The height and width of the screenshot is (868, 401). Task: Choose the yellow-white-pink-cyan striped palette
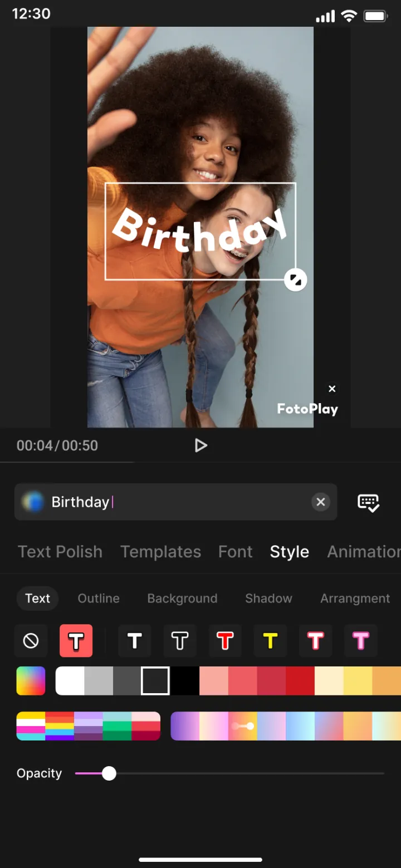[x=31, y=726]
